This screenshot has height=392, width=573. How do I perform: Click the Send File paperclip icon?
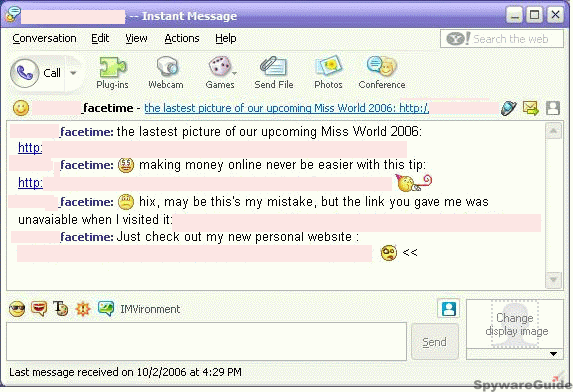point(273,66)
